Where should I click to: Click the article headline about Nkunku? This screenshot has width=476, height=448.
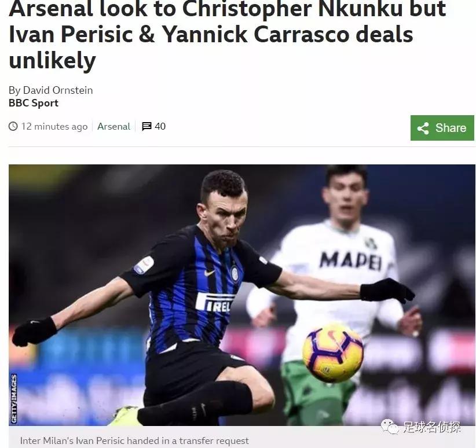[x=228, y=34]
